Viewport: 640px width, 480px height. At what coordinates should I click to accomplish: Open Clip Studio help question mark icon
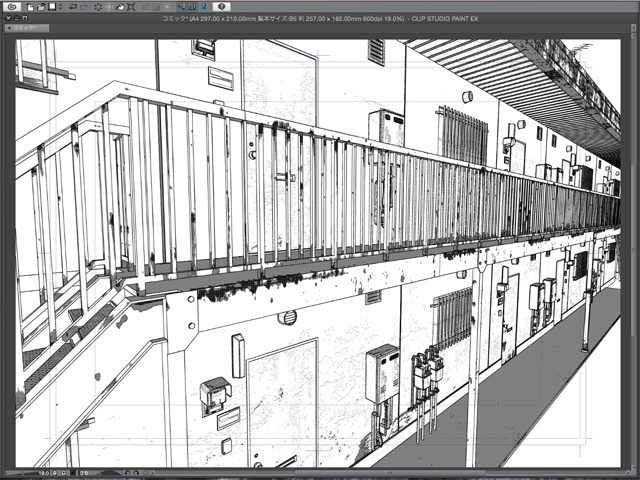[222, 7]
